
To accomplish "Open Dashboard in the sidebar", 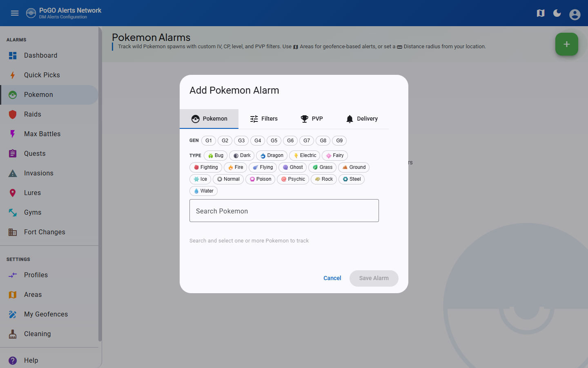I will click(49, 56).
